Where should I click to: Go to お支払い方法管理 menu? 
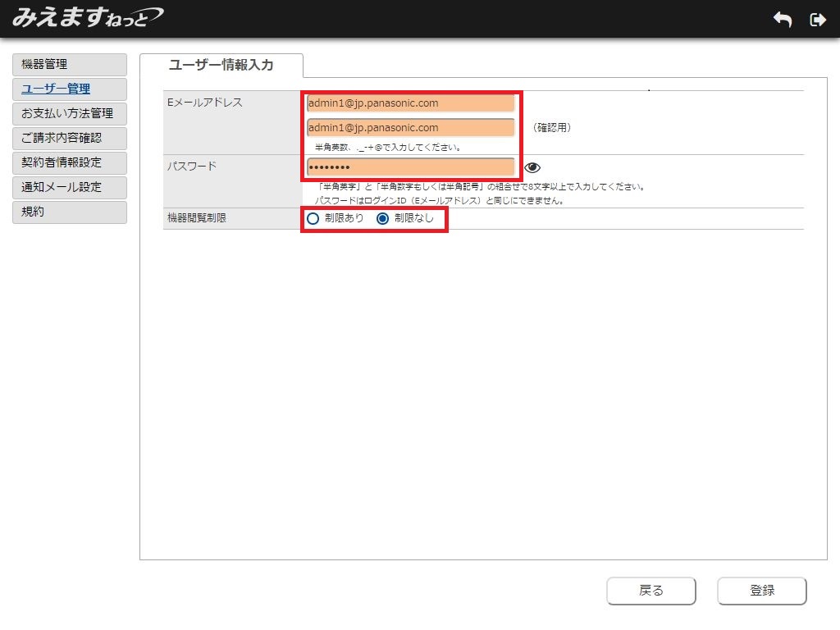(70, 114)
